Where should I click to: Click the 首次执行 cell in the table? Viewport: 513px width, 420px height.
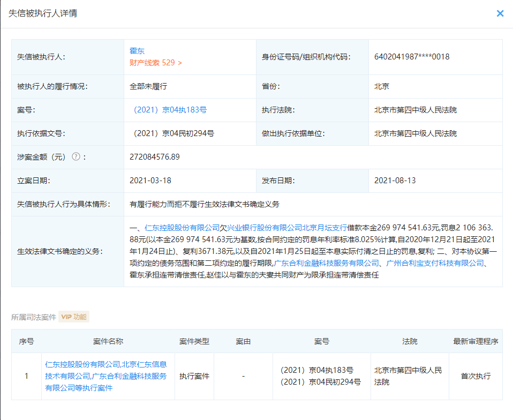(x=476, y=376)
